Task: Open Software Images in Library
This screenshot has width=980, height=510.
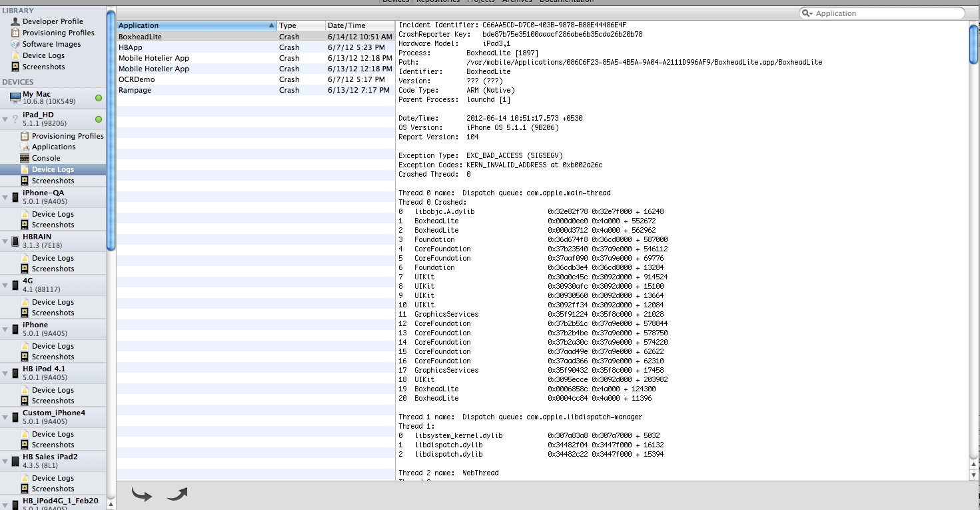Action: coord(53,44)
